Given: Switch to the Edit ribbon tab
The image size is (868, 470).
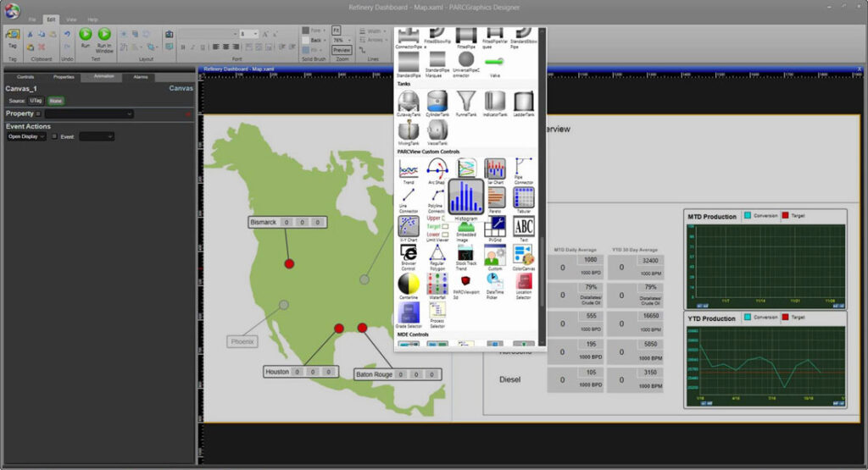Looking at the screenshot, I should click(51, 19).
